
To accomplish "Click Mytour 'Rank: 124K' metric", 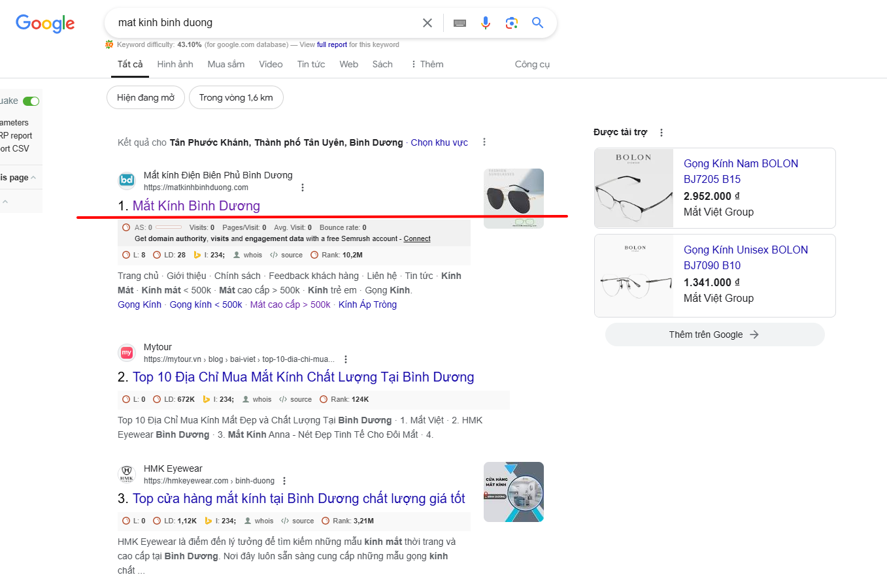I will pyautogui.click(x=344, y=399).
